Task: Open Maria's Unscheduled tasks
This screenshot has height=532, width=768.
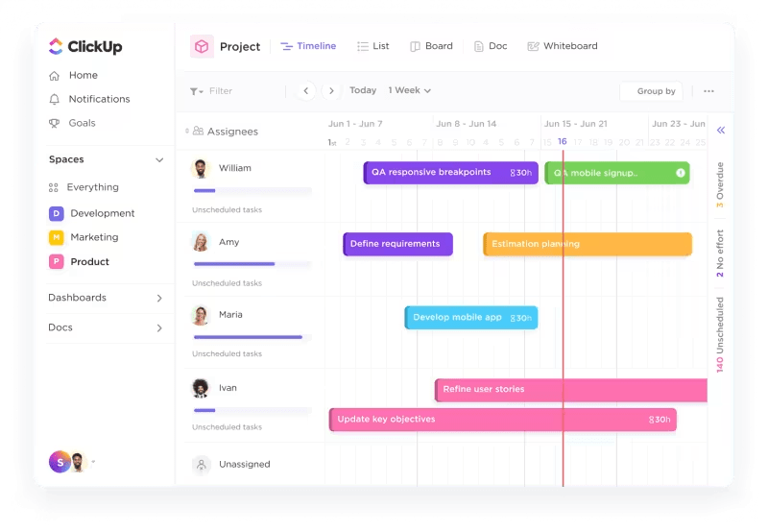Action: (227, 353)
